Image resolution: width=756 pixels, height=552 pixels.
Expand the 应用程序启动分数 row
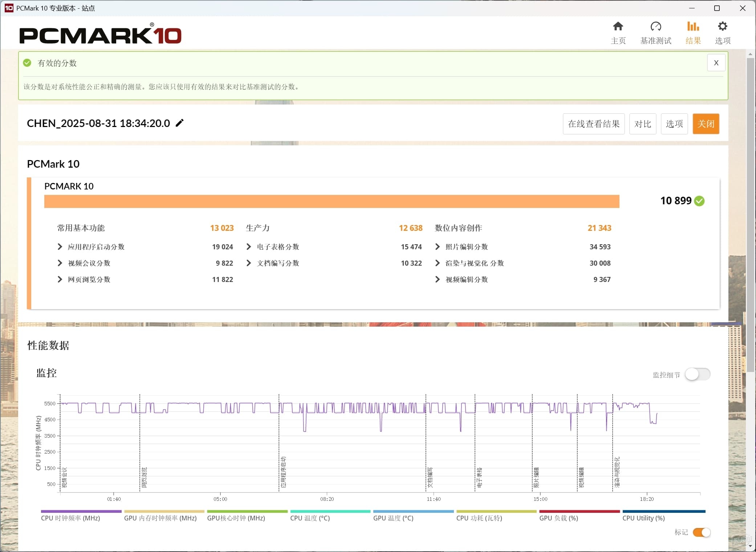(x=60, y=247)
